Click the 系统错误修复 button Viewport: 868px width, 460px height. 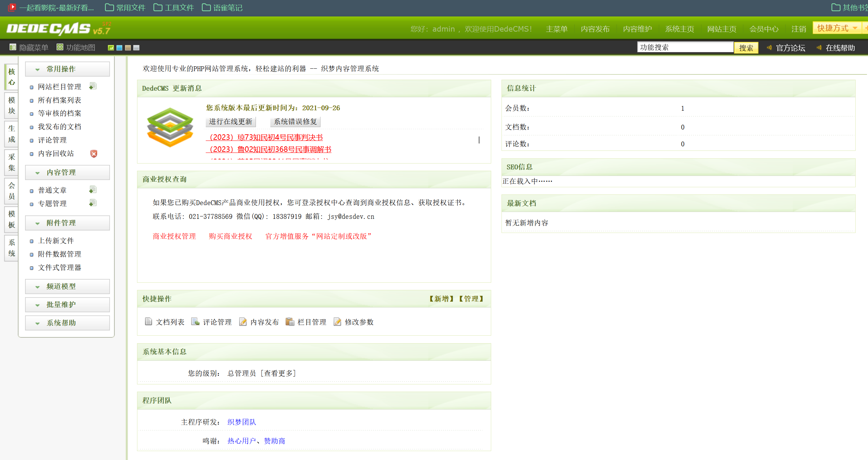click(295, 122)
